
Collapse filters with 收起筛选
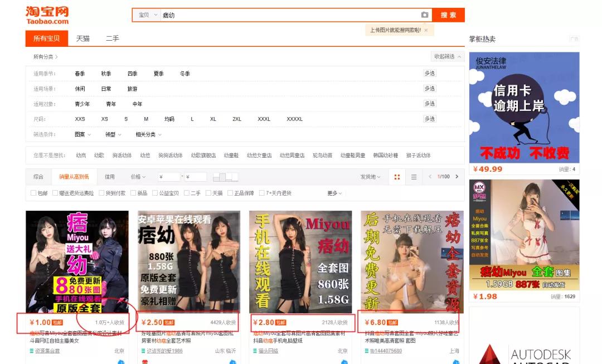[447, 56]
